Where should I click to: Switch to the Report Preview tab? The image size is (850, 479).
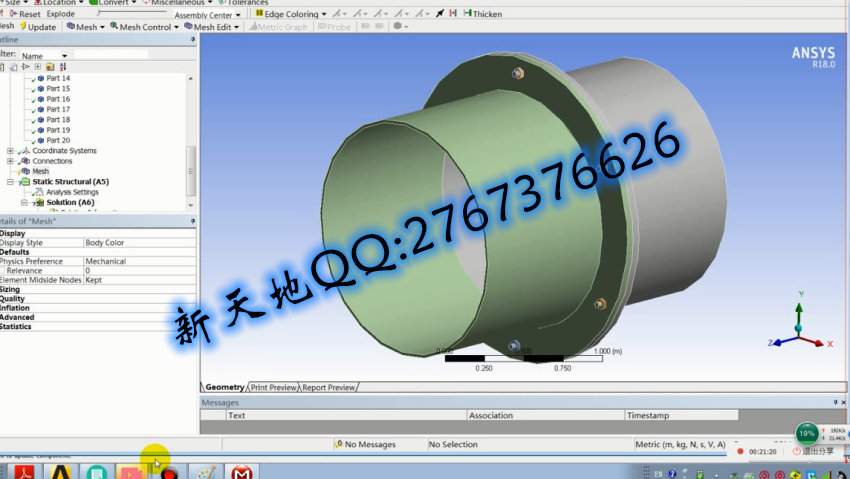pyautogui.click(x=328, y=387)
